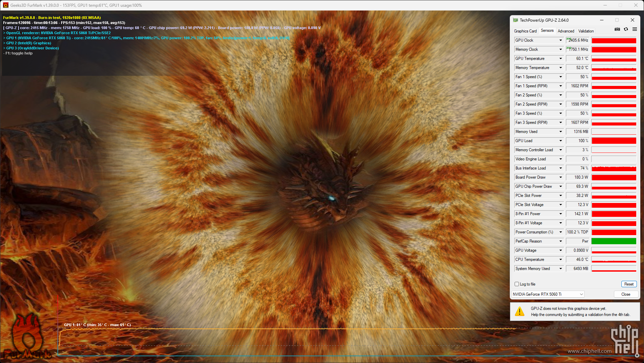This screenshot has height=363, width=644.
Task: Click the Bus Interface Load history graph
Action: (614, 168)
